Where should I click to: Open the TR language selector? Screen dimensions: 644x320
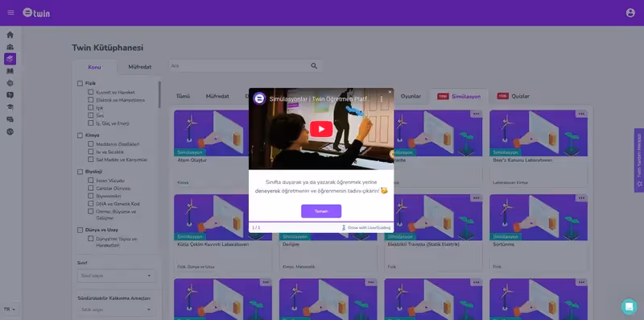tap(10, 309)
